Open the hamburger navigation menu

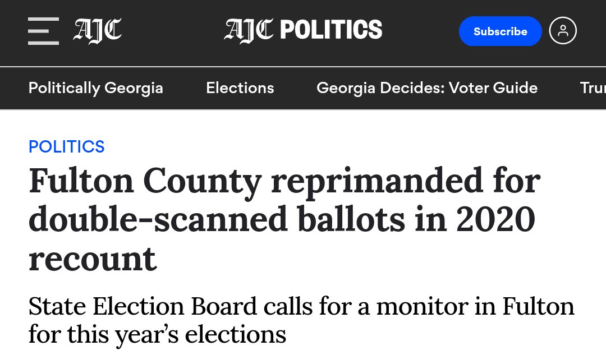(43, 31)
